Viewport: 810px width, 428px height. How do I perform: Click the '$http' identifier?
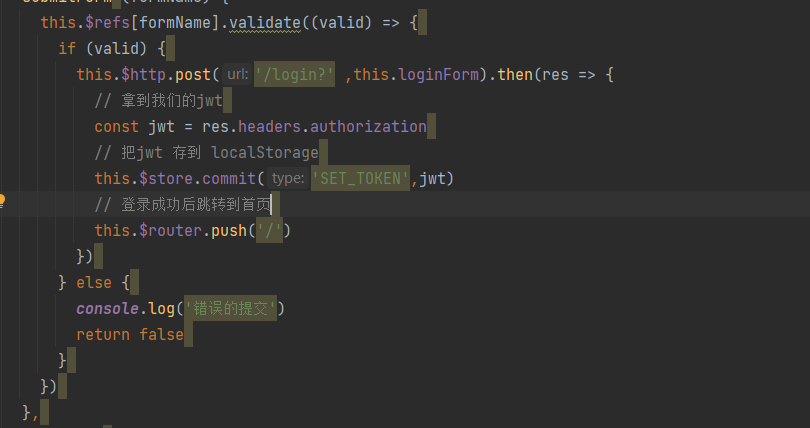[144, 74]
